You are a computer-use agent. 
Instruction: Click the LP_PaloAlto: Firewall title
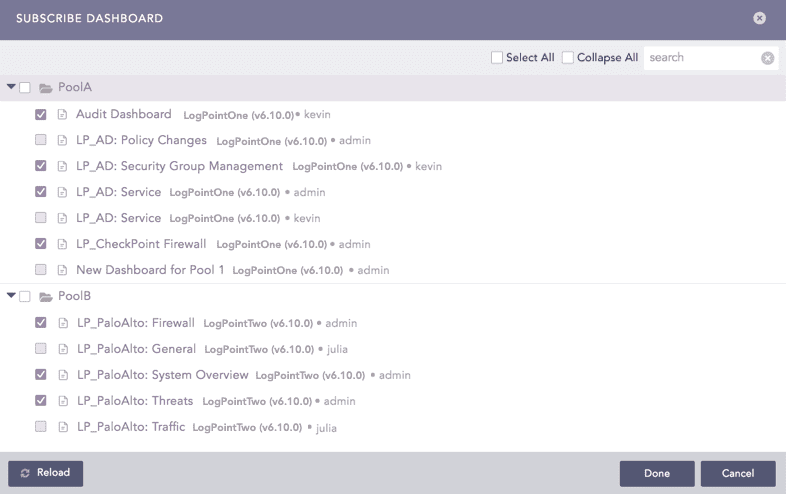(x=136, y=323)
